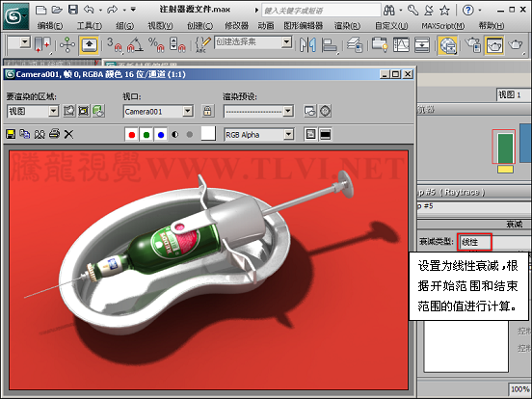Undo last action arrow icon

(x=89, y=10)
